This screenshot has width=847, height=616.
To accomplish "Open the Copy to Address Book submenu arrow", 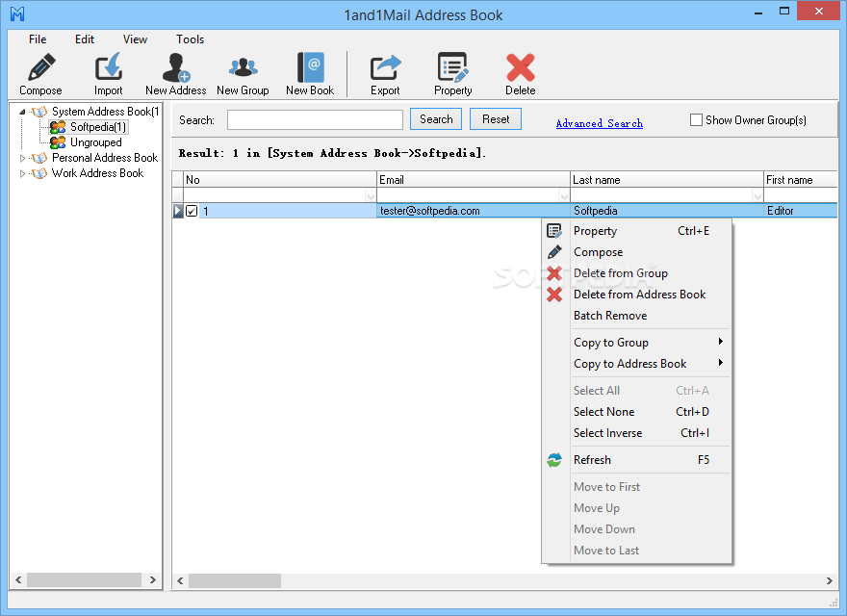I will pos(721,363).
